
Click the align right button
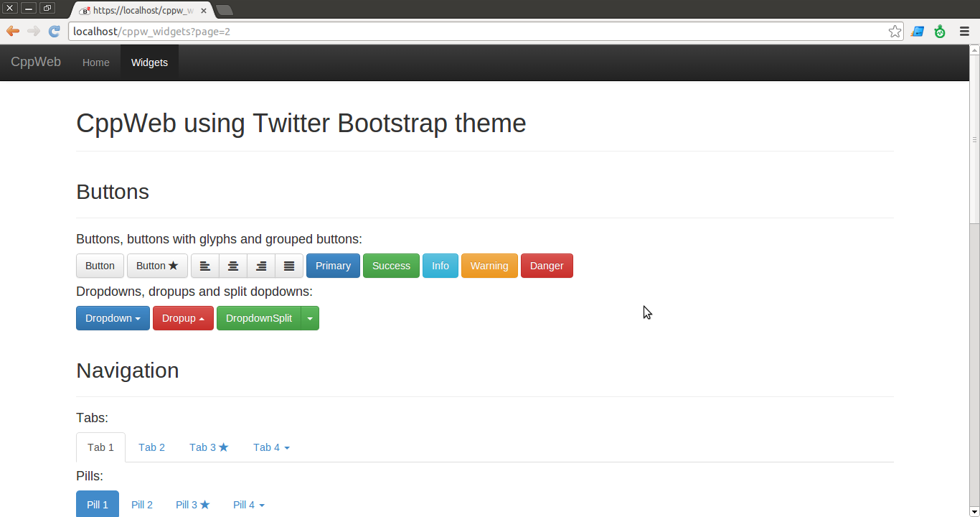pyautogui.click(x=261, y=266)
